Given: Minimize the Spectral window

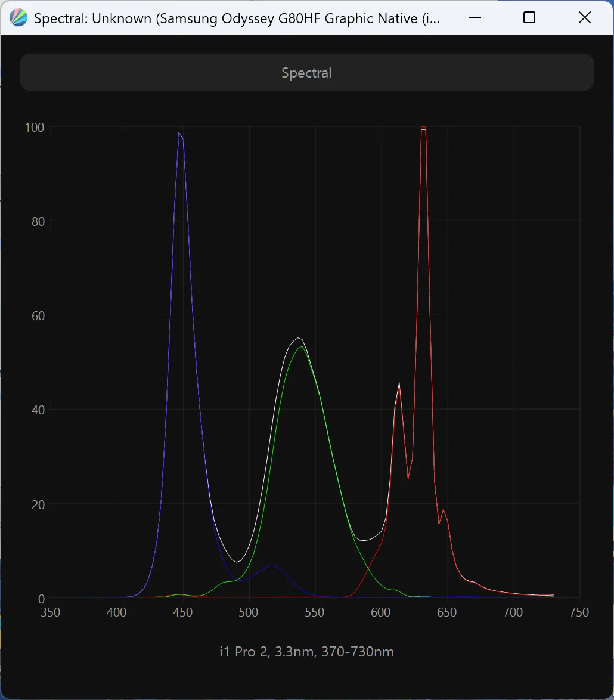Looking at the screenshot, I should point(475,18).
